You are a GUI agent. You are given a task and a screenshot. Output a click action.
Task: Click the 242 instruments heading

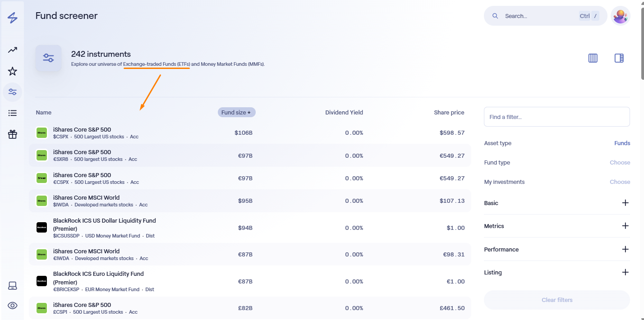pos(101,54)
